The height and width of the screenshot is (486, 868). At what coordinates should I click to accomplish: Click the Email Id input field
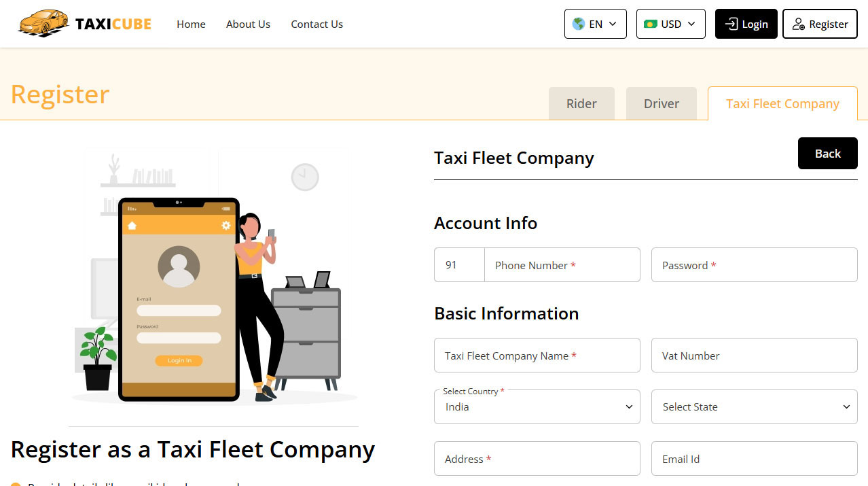[x=754, y=458]
